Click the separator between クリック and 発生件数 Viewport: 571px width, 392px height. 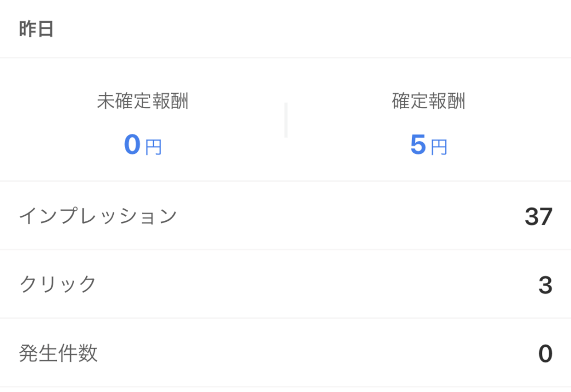[x=285, y=318]
